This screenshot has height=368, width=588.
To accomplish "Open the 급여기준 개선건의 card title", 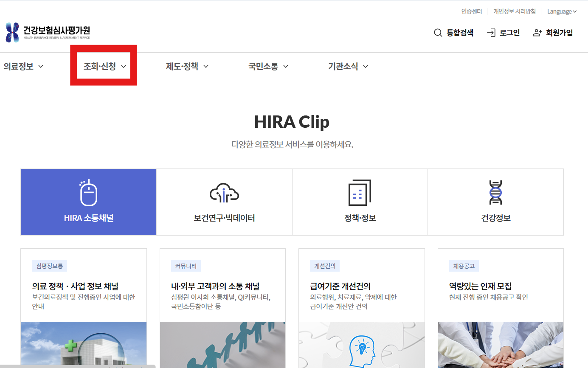I will pyautogui.click(x=340, y=286).
